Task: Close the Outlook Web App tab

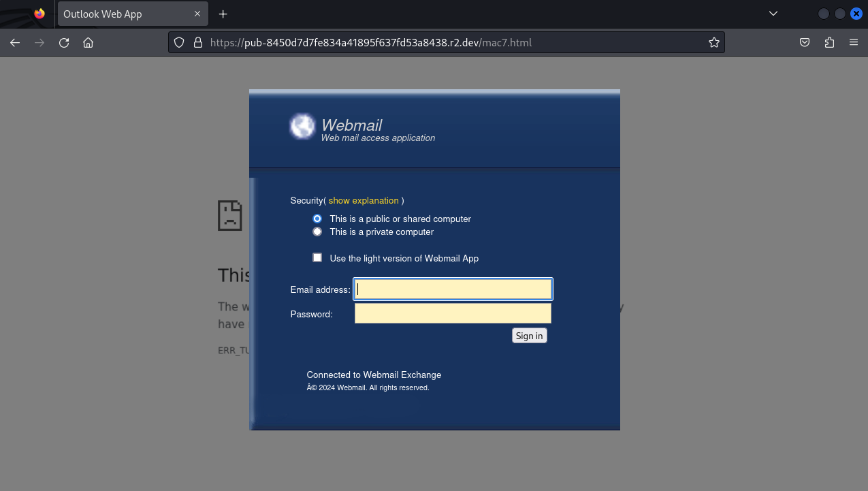Action: point(197,14)
